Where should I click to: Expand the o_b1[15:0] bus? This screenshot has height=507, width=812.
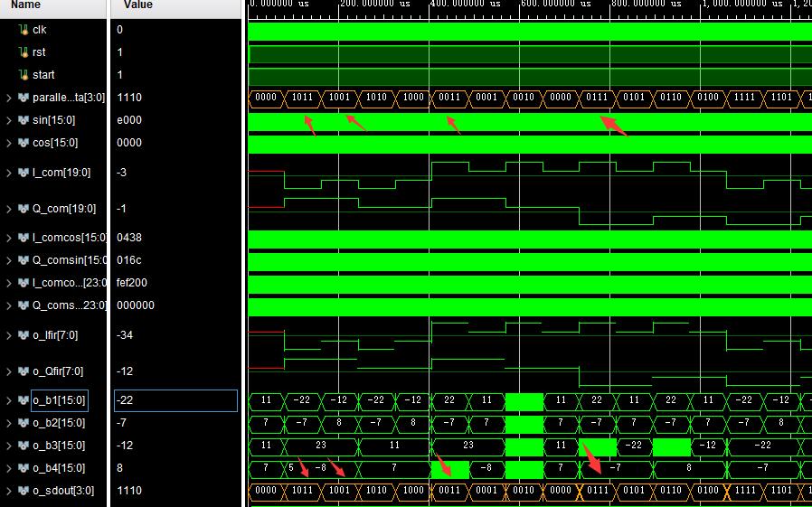(x=8, y=400)
